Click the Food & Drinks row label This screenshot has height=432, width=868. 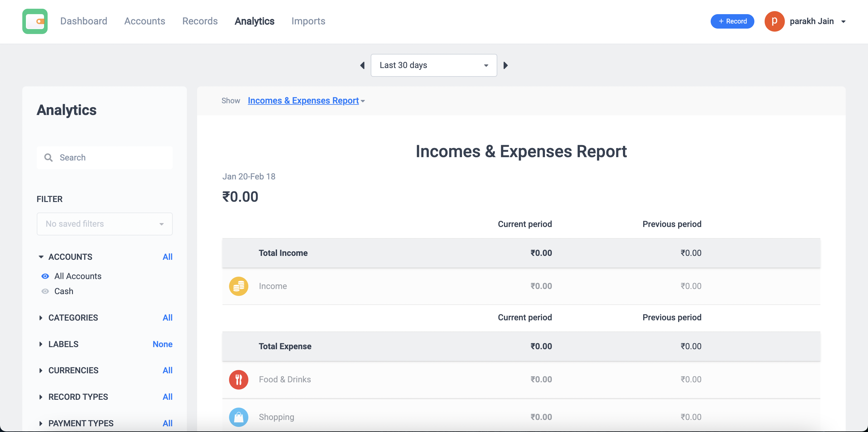click(x=285, y=380)
